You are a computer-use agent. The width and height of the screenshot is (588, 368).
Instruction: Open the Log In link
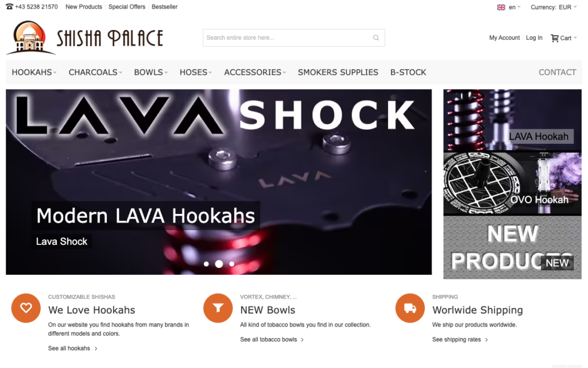tap(534, 37)
